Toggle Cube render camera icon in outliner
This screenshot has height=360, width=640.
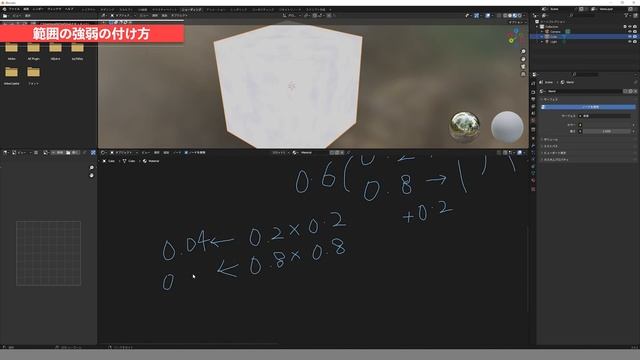click(635, 37)
